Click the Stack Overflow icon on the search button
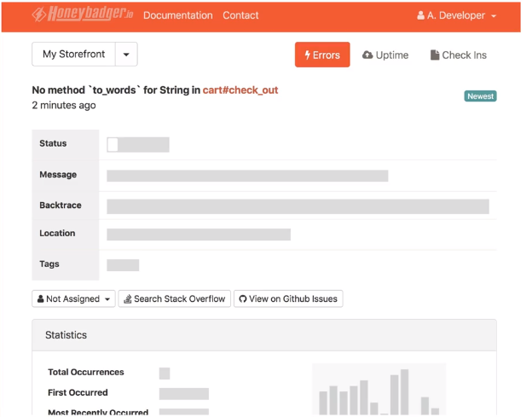Image resolution: width=532 pixels, height=417 pixels. (x=128, y=299)
